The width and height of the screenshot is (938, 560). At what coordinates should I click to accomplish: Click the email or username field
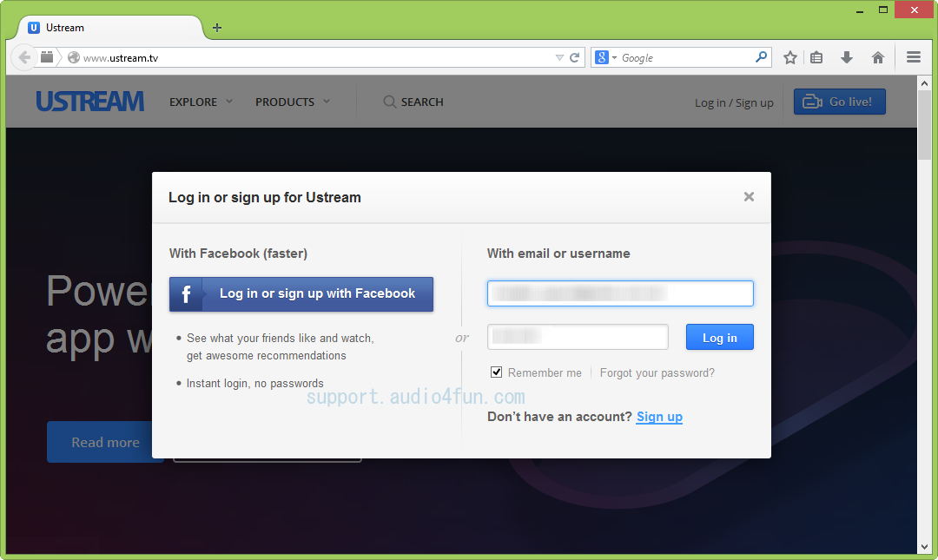620,293
